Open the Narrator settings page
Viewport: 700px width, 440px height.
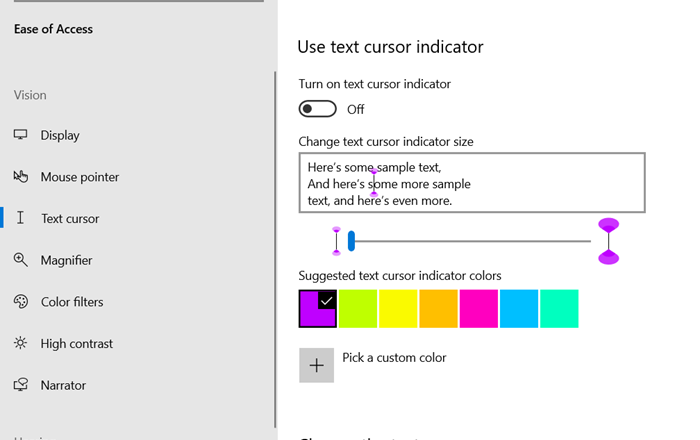pyautogui.click(x=63, y=385)
